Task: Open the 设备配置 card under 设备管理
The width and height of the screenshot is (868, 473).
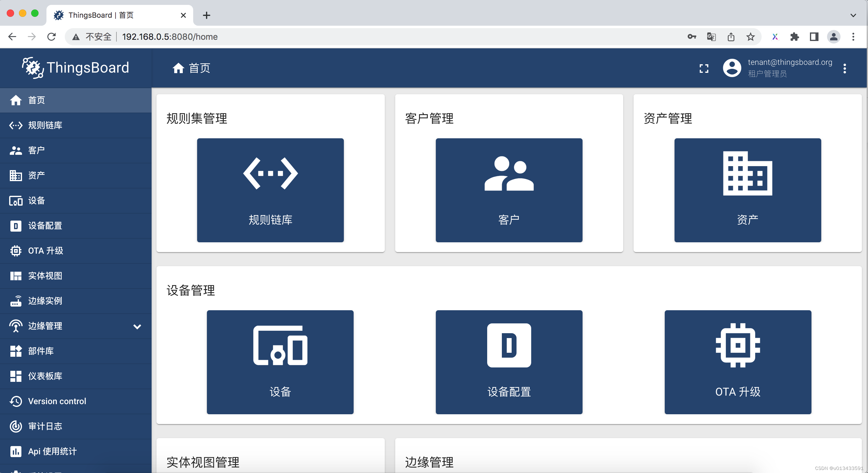Action: tap(509, 362)
